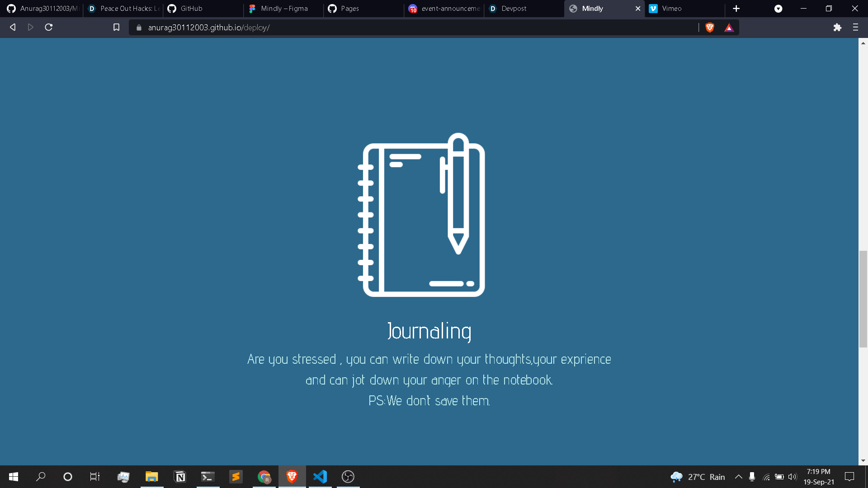Image resolution: width=868 pixels, height=488 pixels.
Task: Click the journaling notebook illustration
Action: point(421,215)
